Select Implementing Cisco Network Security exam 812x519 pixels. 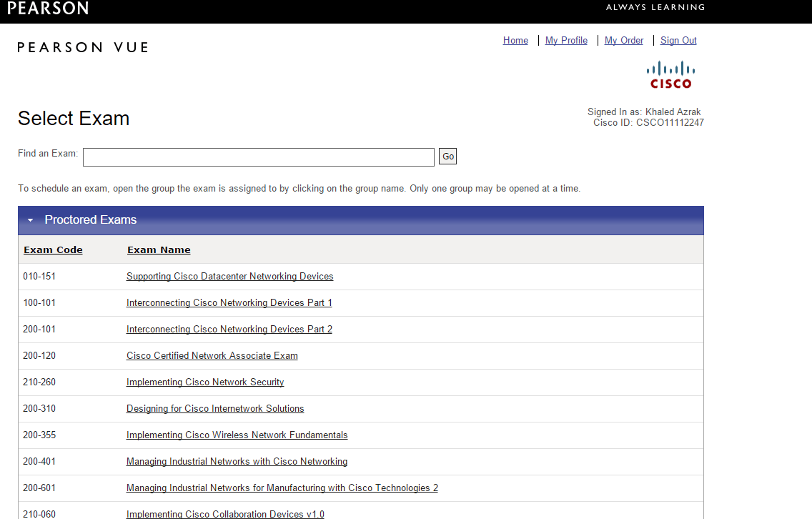pos(205,382)
